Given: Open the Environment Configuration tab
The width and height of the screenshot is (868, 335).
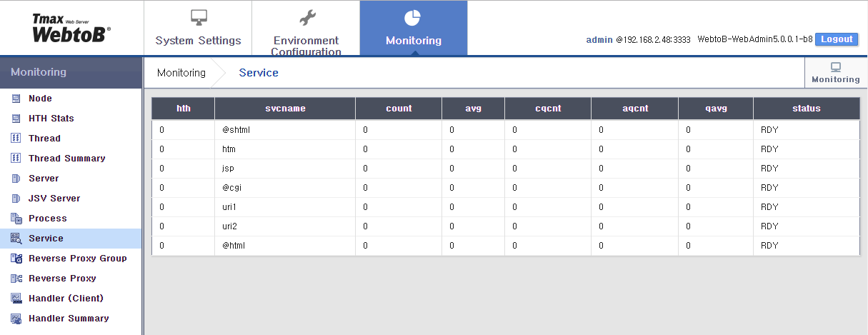Looking at the screenshot, I should click(x=306, y=28).
